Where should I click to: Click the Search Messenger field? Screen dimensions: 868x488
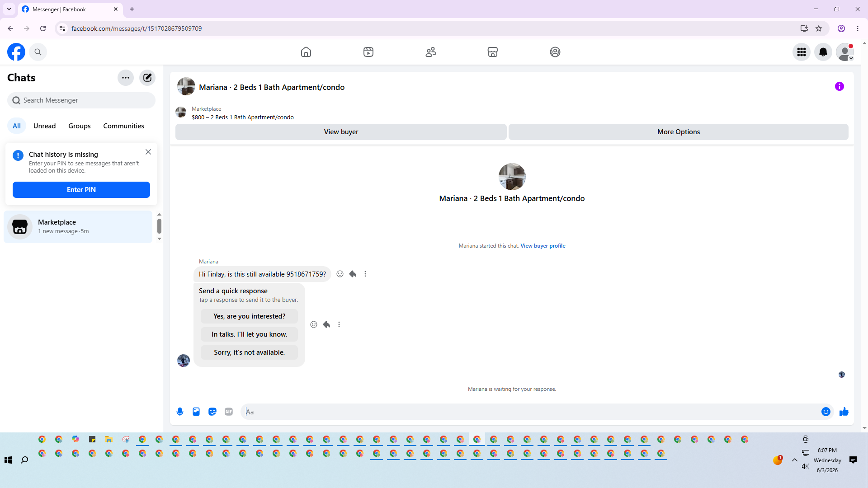(x=81, y=100)
